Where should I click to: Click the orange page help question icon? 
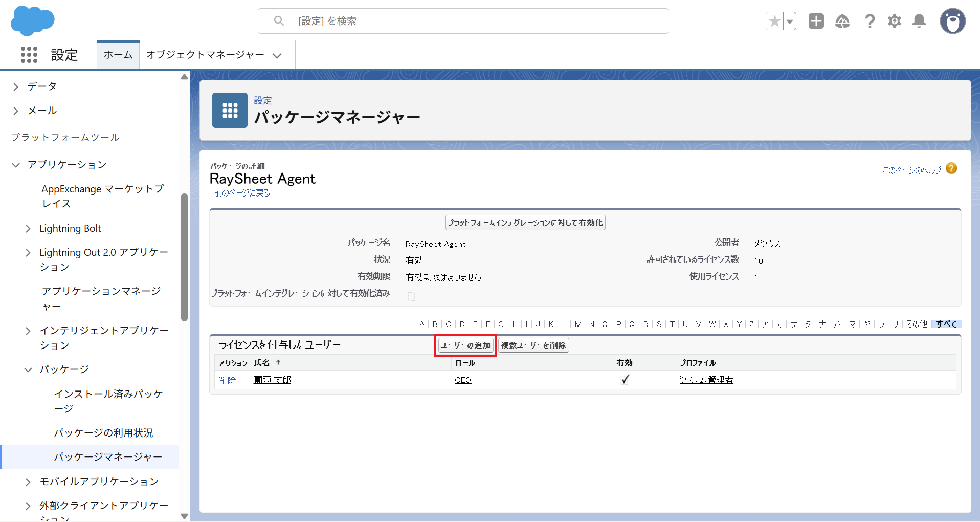point(951,168)
